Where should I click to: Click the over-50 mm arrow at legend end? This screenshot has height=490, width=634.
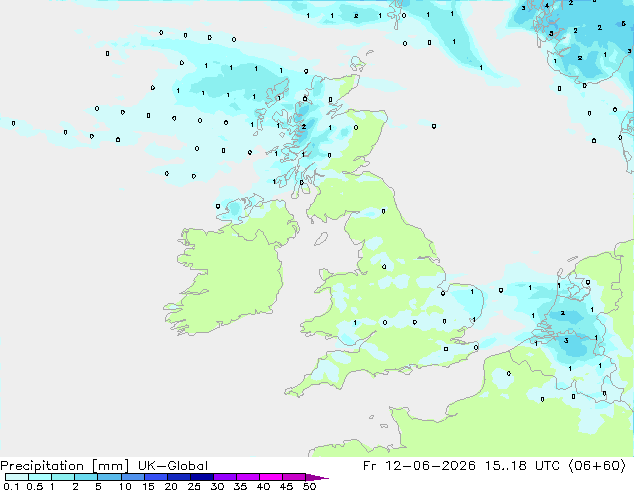click(x=317, y=478)
